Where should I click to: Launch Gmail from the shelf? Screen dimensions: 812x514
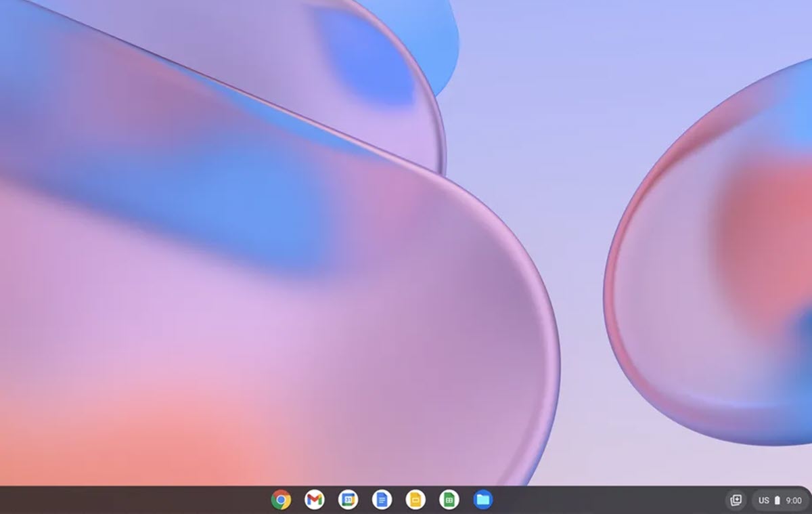click(314, 500)
